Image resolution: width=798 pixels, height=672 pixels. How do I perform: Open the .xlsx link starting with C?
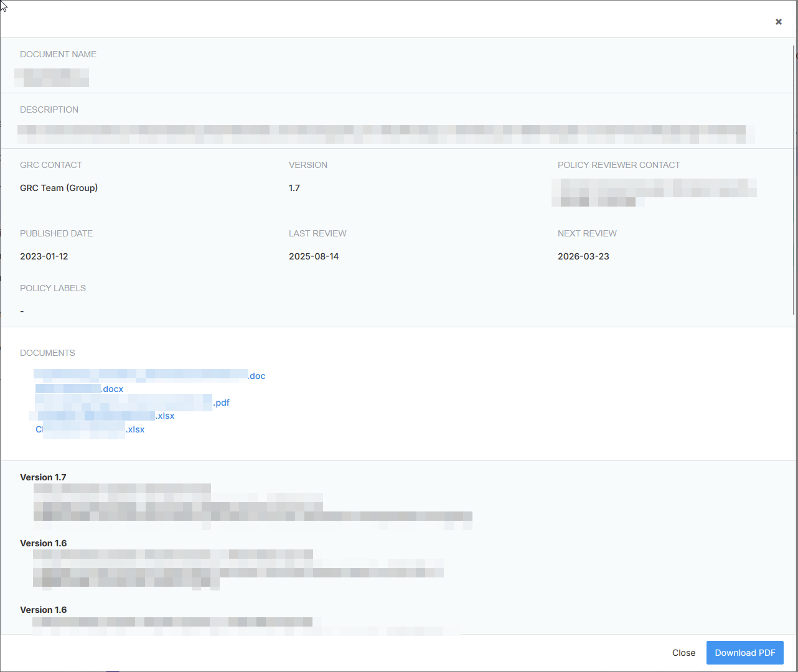coord(90,429)
